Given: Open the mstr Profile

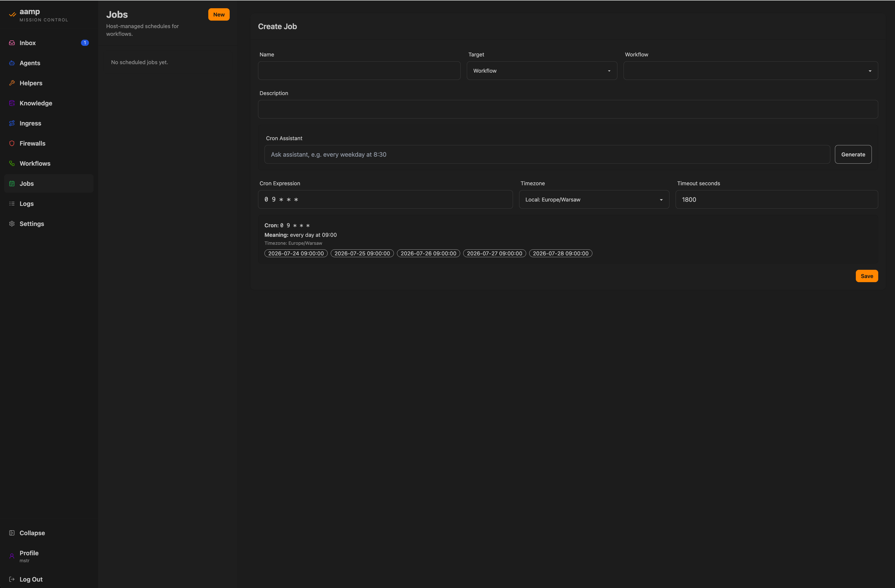Looking at the screenshot, I should click(x=49, y=556).
